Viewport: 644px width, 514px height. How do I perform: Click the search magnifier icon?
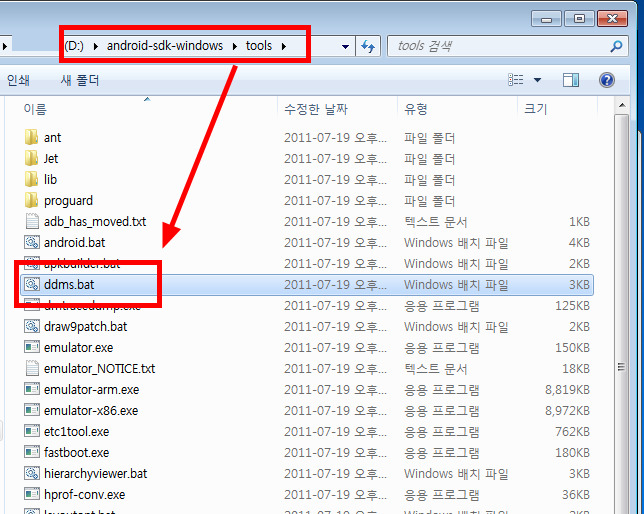coord(616,46)
